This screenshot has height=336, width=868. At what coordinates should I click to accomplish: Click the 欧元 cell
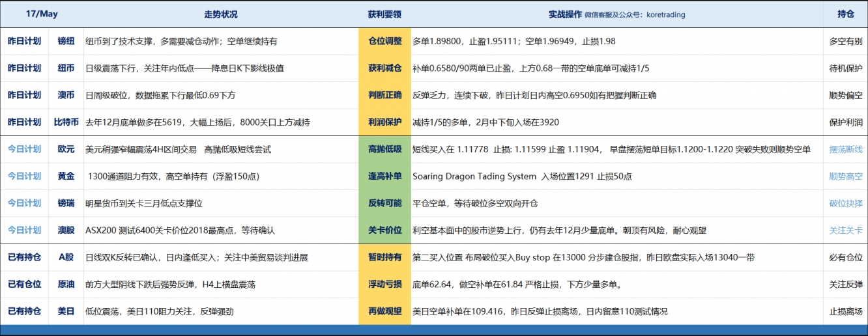tap(66, 149)
